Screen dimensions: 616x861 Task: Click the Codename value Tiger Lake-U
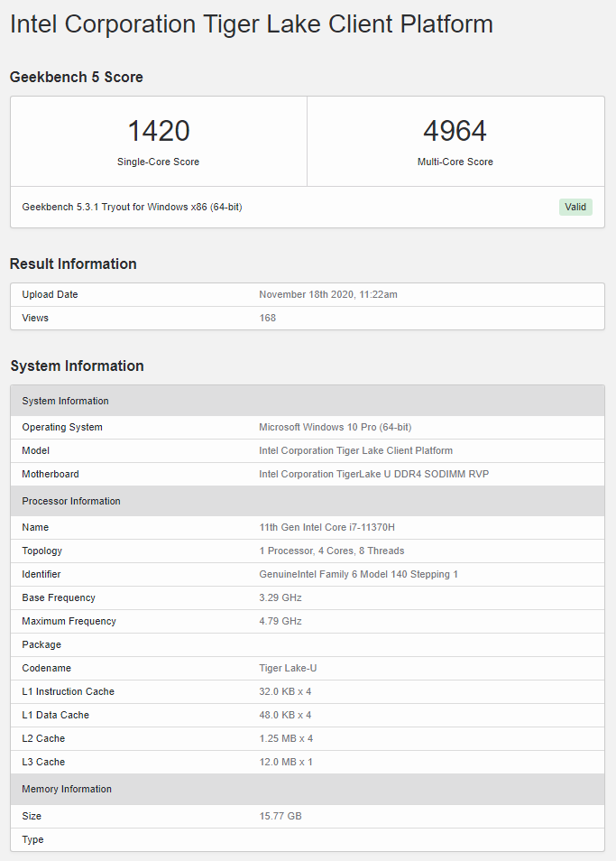pos(288,668)
